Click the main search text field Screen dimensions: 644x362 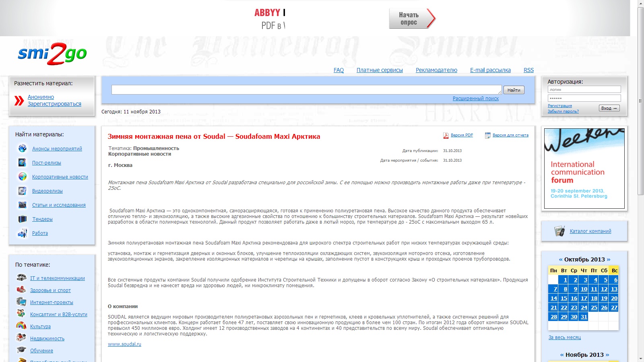[307, 90]
